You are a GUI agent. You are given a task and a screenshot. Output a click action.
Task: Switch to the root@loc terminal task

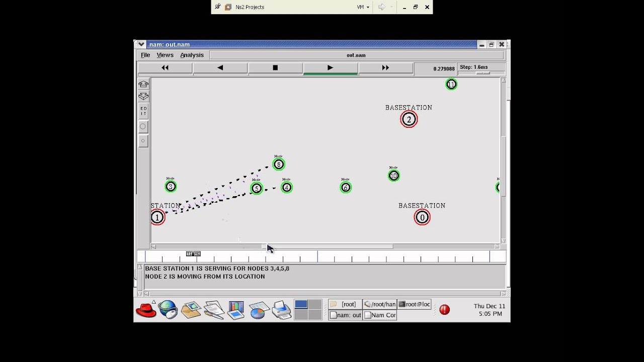click(x=414, y=304)
